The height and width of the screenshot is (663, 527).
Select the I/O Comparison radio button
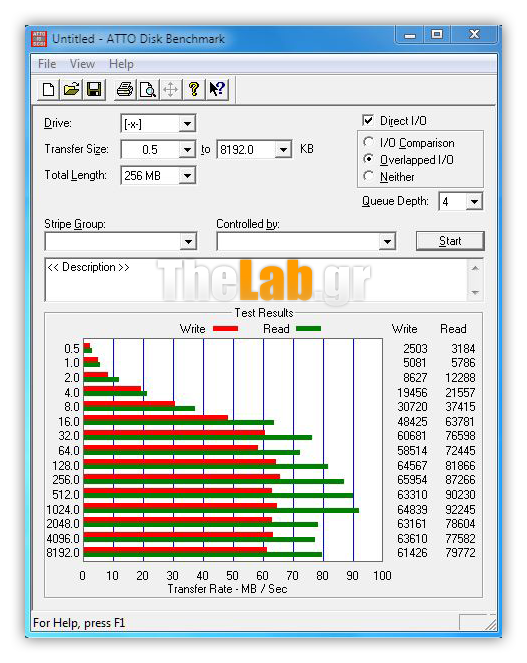[368, 142]
